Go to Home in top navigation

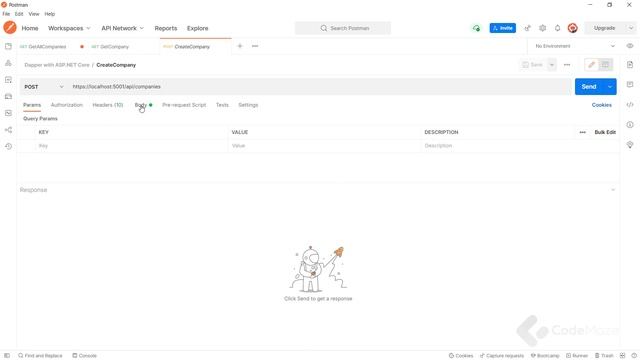click(x=30, y=28)
